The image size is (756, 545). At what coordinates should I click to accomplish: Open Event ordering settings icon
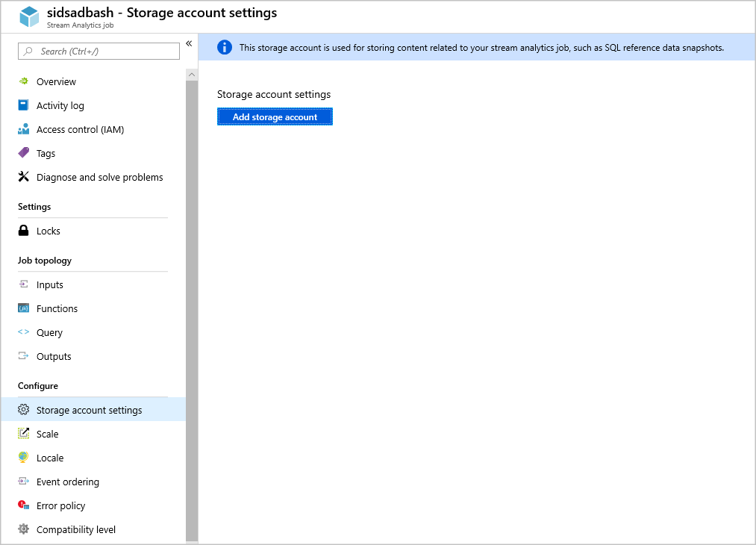pos(25,482)
